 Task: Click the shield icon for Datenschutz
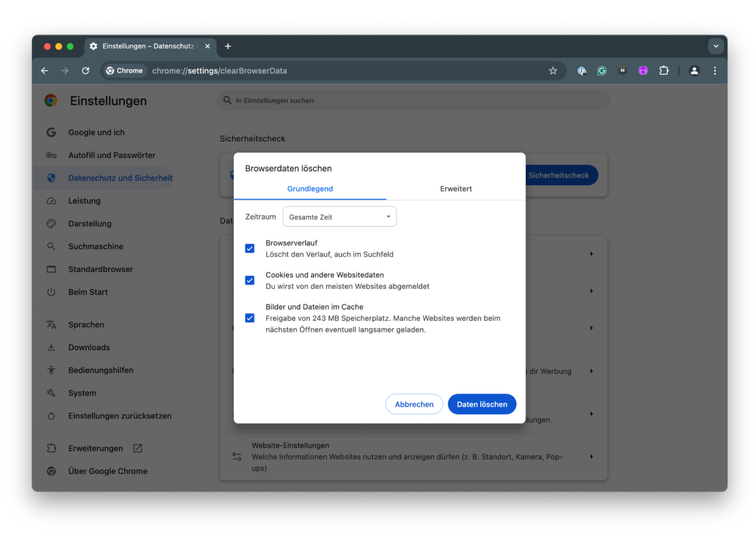[x=51, y=178]
